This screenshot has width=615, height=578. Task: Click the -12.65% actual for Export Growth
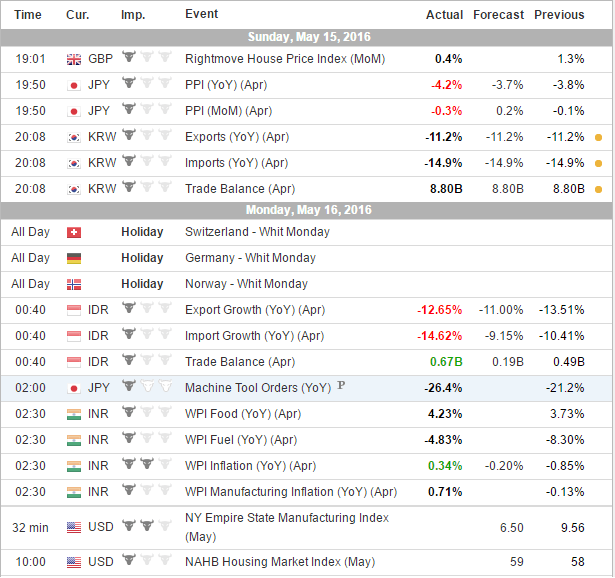440,310
